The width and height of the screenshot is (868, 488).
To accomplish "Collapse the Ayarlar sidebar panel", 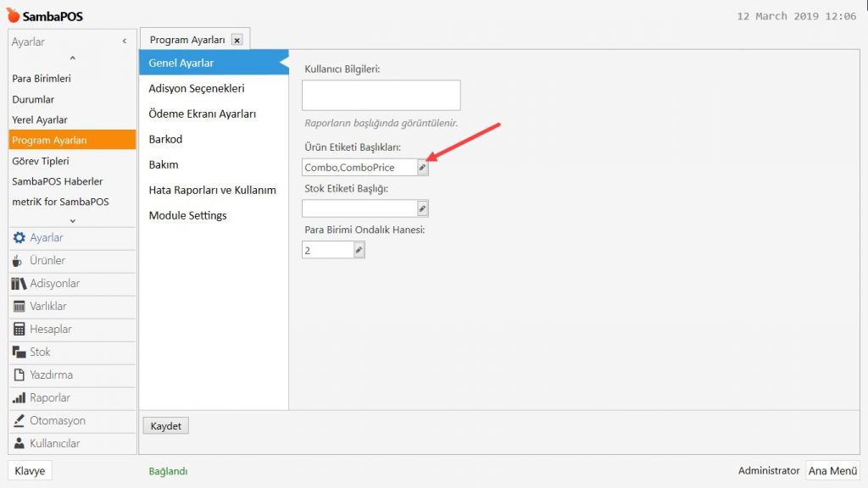I will click(125, 42).
